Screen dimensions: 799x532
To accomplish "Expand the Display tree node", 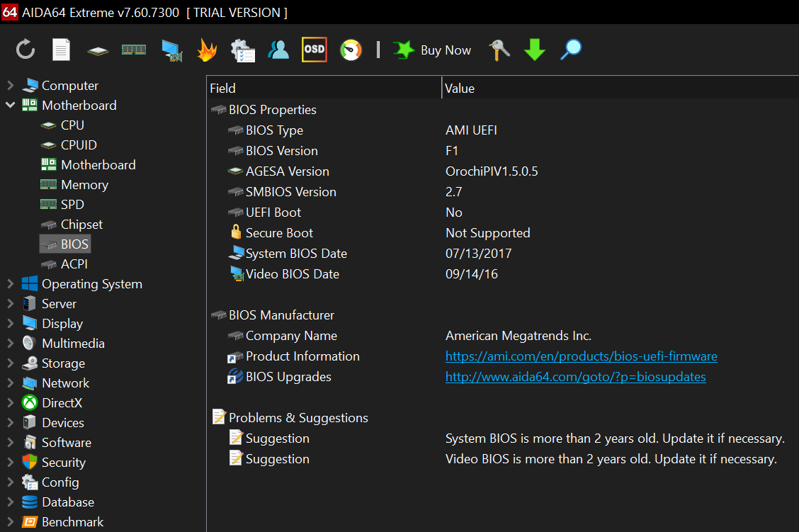I will (x=10, y=324).
